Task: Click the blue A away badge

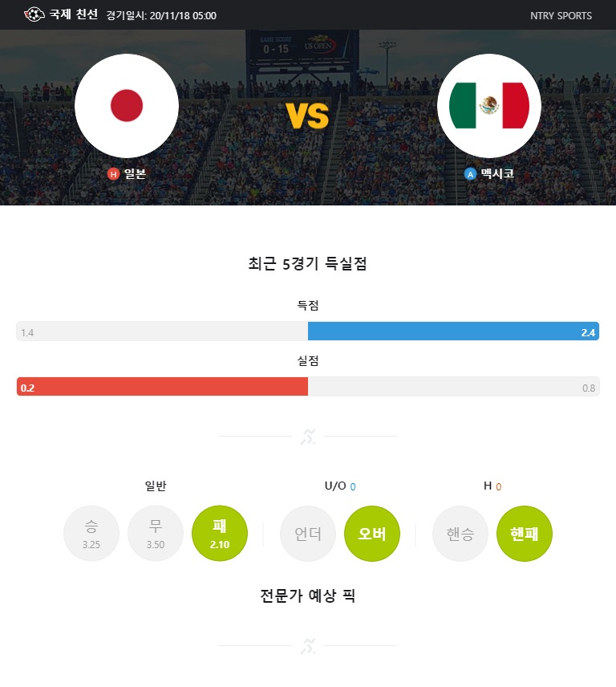Action: [470, 174]
